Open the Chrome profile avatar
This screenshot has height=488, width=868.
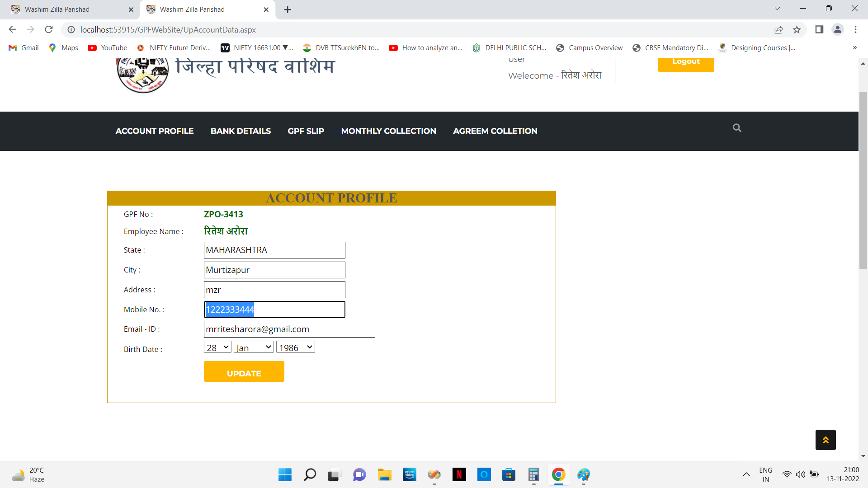click(838, 30)
